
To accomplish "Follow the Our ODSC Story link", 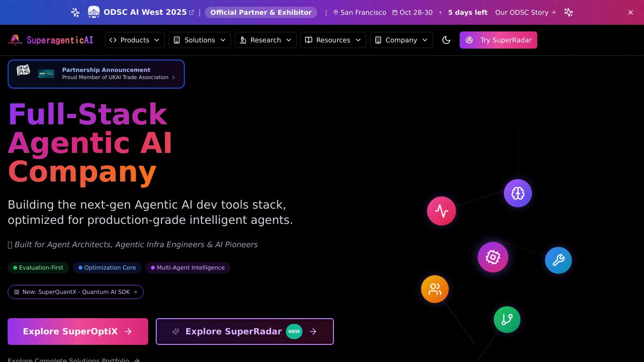I will click(x=525, y=12).
